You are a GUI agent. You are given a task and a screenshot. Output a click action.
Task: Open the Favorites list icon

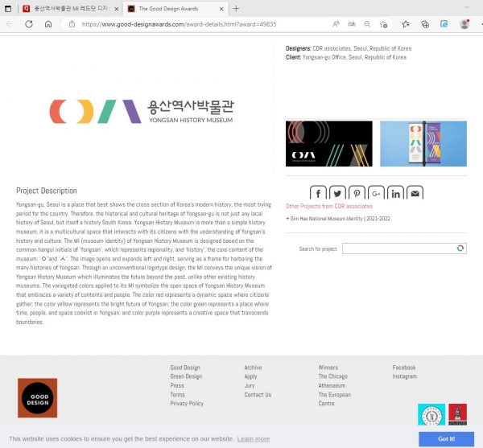click(x=406, y=24)
